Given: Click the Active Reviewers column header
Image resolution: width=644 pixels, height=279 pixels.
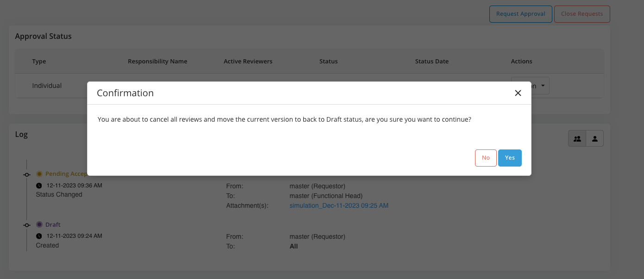Looking at the screenshot, I should (x=248, y=61).
